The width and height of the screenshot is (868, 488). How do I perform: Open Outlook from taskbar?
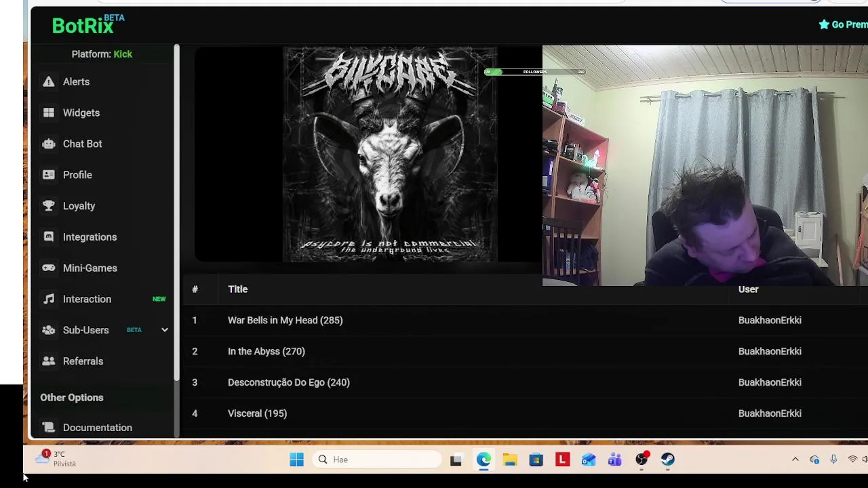[x=589, y=460]
